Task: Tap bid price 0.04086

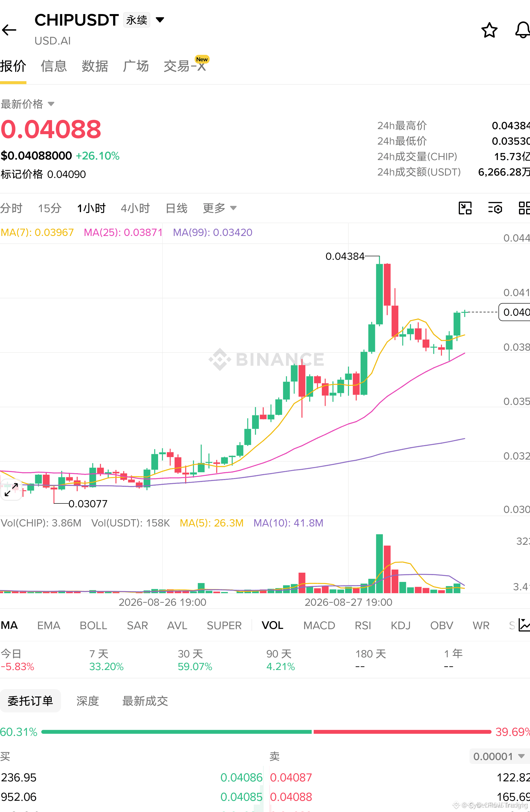Action: click(241, 777)
